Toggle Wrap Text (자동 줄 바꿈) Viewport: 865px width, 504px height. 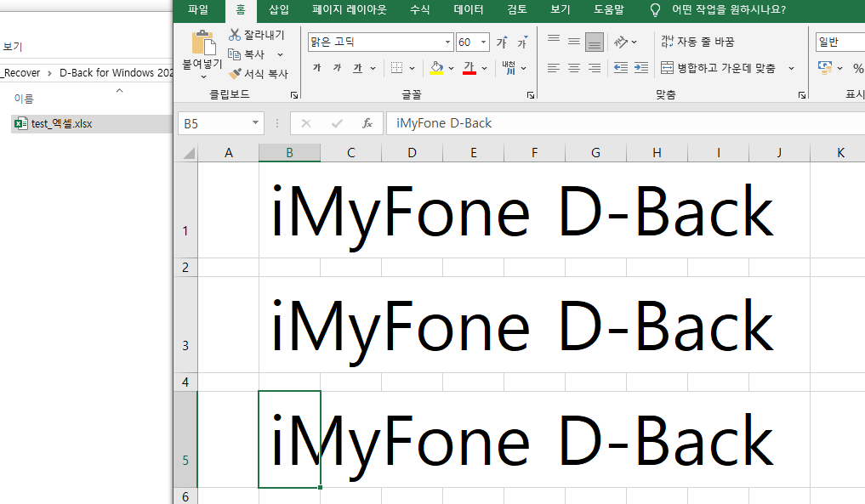pyautogui.click(x=697, y=42)
